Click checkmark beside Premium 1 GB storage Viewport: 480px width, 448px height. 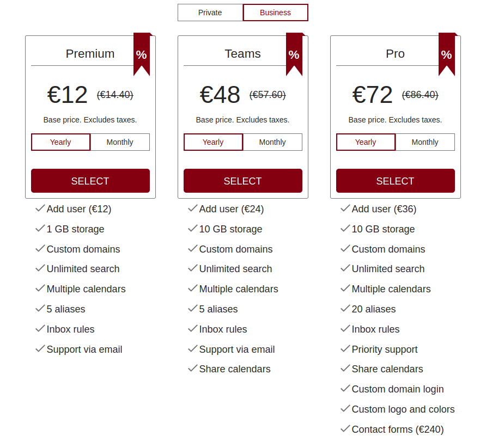click(40, 229)
